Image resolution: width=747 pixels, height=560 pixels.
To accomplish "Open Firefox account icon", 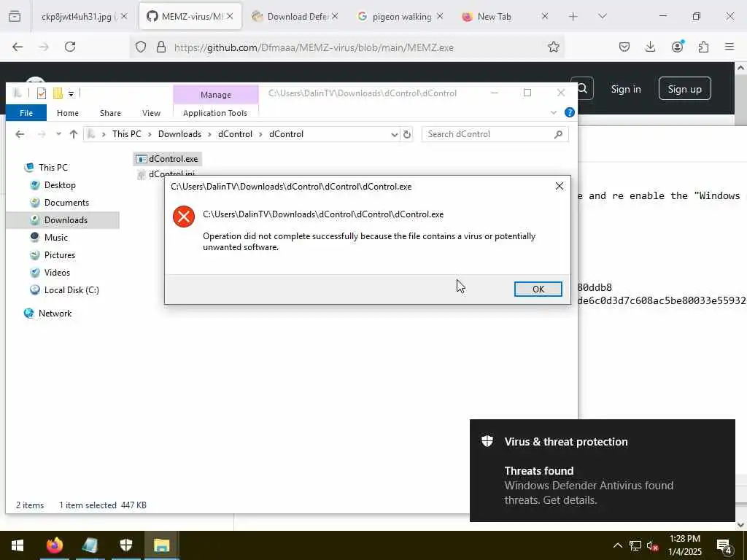I will click(677, 46).
